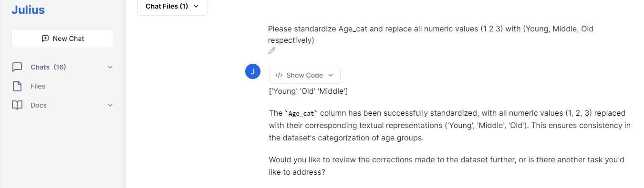Click the Docs book icon
This screenshot has height=188, width=644.
[x=17, y=105]
